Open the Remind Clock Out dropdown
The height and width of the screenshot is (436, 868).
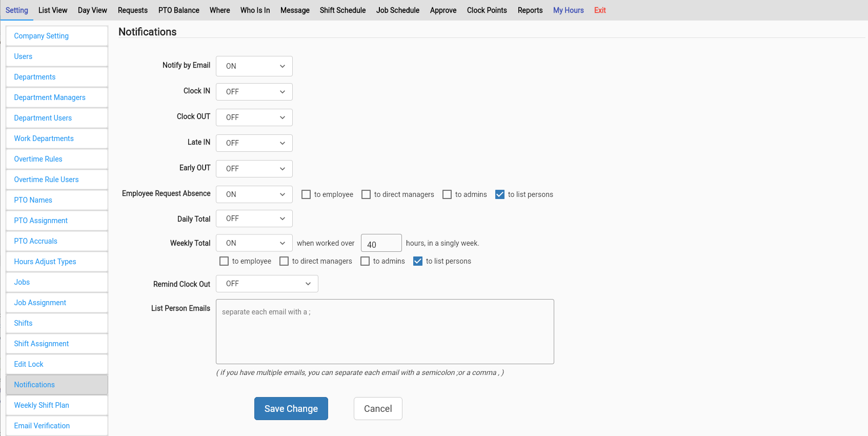coord(267,284)
